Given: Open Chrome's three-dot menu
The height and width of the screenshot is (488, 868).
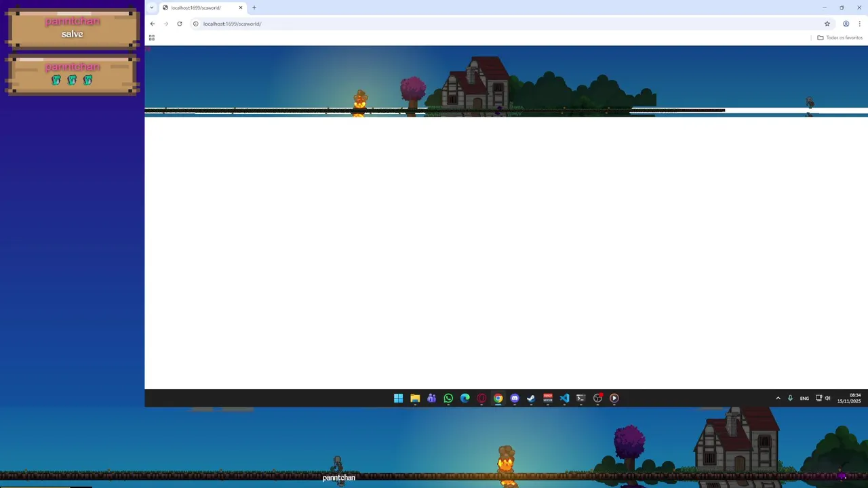Looking at the screenshot, I should click(x=859, y=24).
